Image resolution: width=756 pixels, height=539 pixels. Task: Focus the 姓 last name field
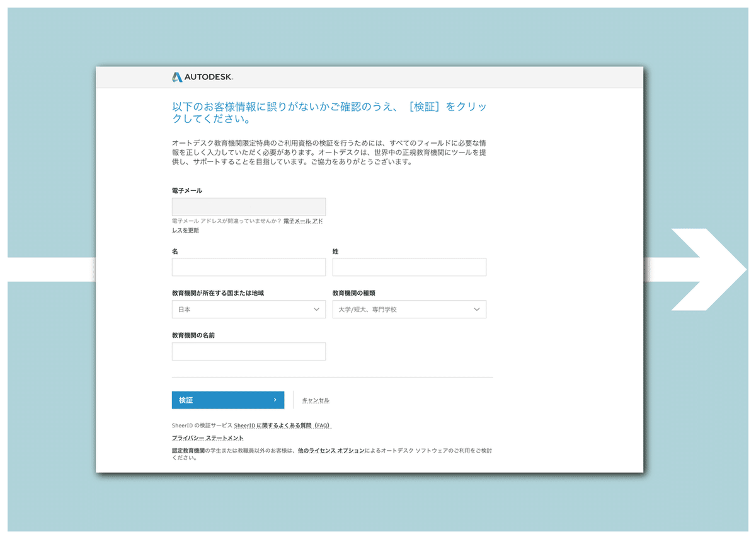click(x=409, y=267)
